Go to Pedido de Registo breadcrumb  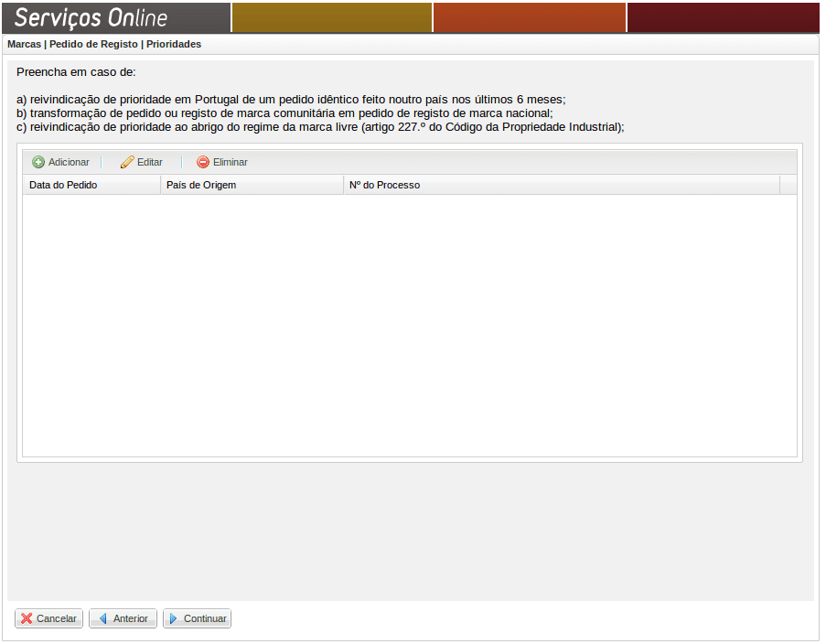tap(93, 44)
